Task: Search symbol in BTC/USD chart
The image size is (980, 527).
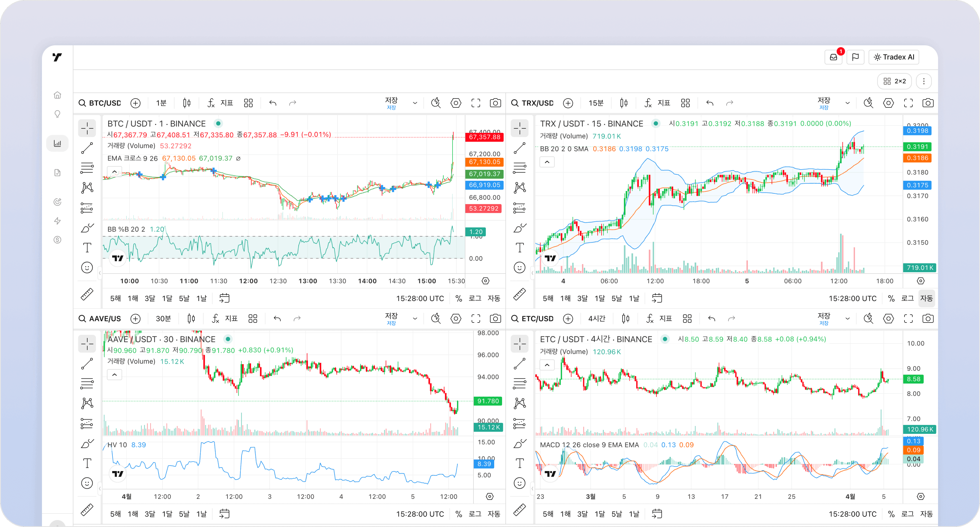Action: (100, 103)
